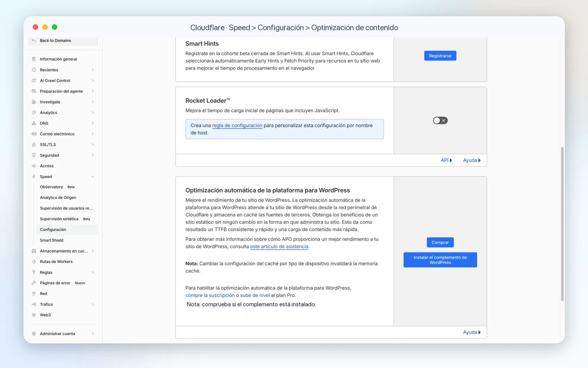The width and height of the screenshot is (588, 368).
Task: Click the Registrarse button
Action: [x=440, y=56]
